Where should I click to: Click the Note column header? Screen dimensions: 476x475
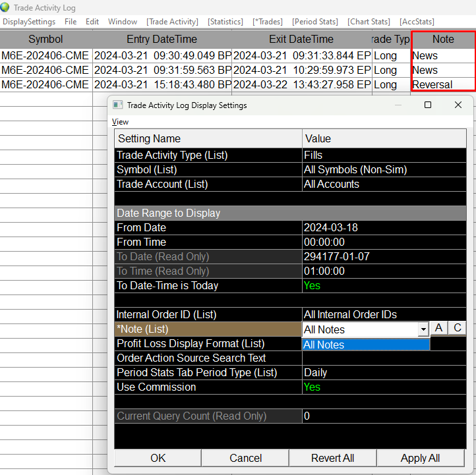(443, 39)
